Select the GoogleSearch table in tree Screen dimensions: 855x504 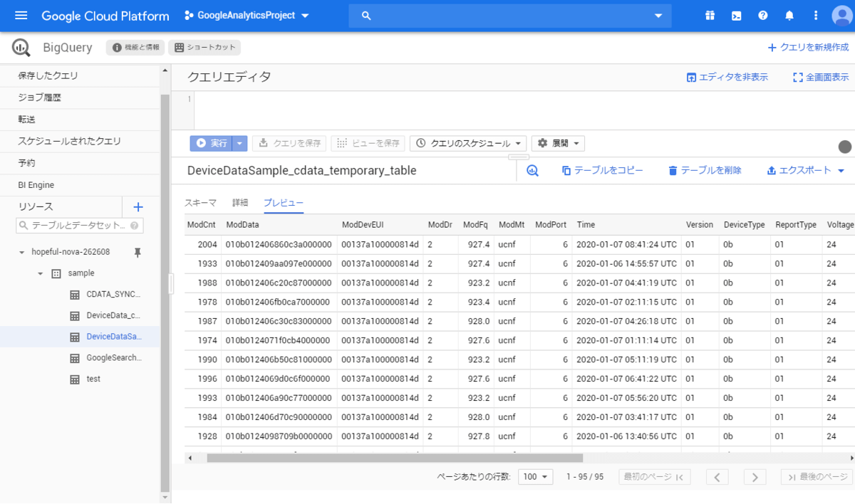(113, 357)
